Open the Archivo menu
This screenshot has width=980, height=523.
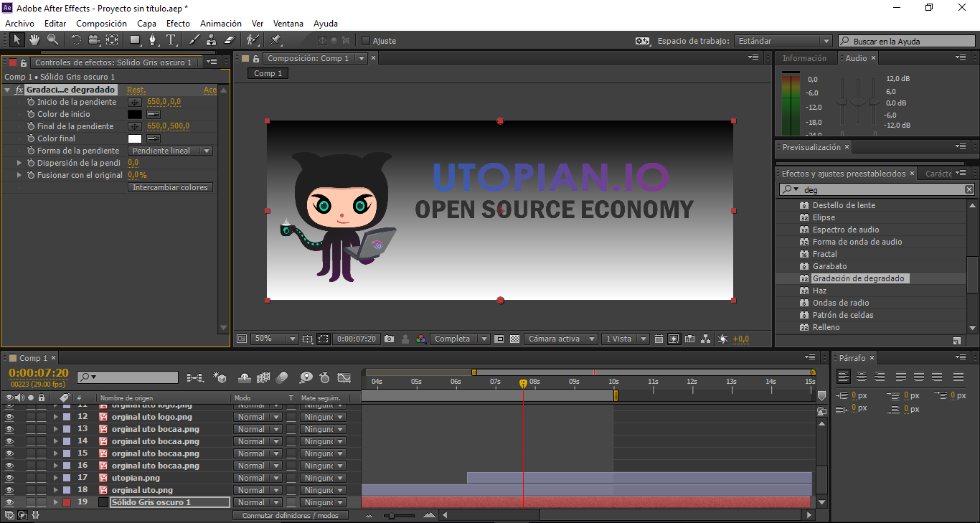point(19,24)
